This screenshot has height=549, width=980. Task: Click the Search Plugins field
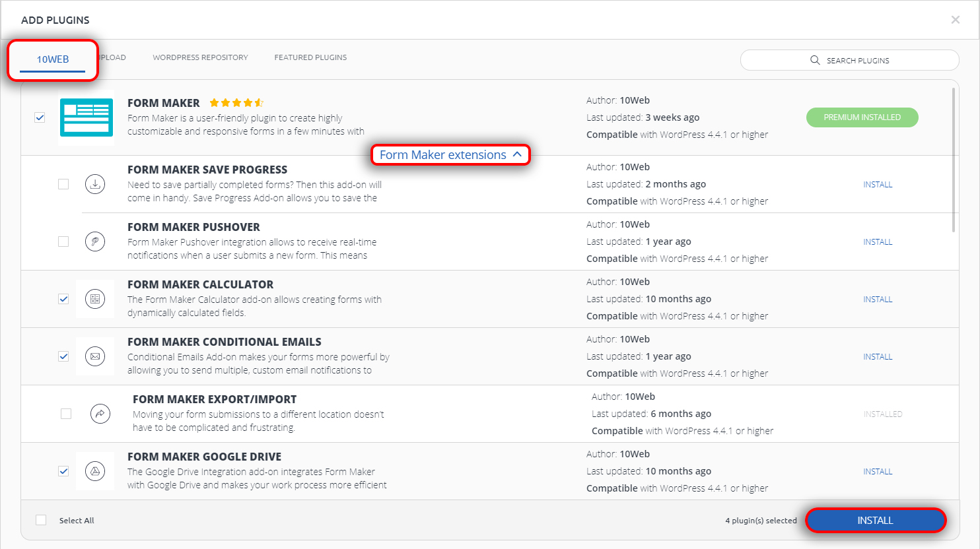click(x=849, y=60)
